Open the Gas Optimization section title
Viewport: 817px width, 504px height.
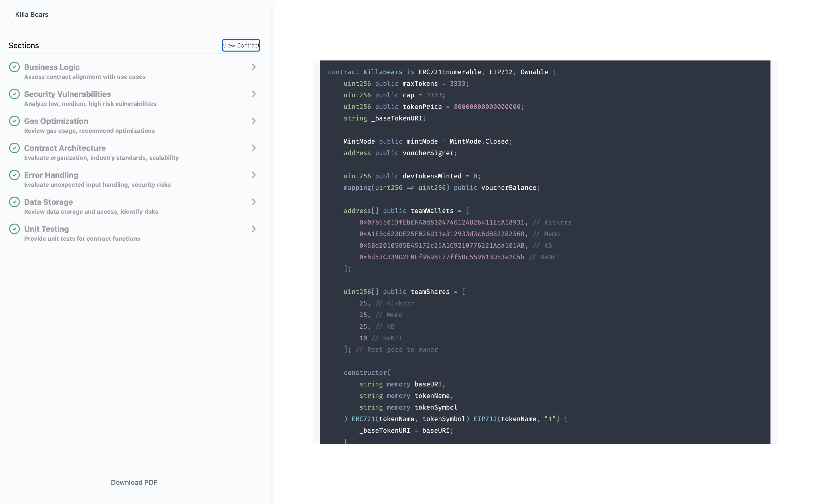(56, 121)
